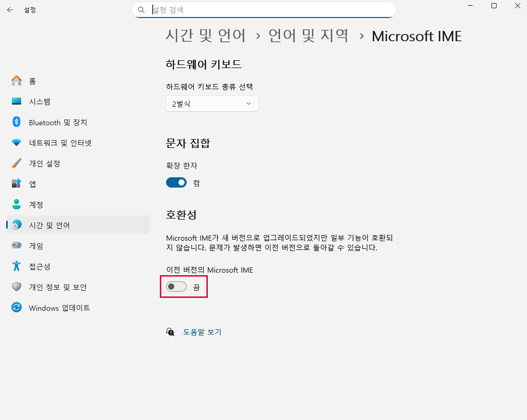Turn off the 확장 한자 toggle
Viewport: 527px width, 420px height.
pos(176,183)
